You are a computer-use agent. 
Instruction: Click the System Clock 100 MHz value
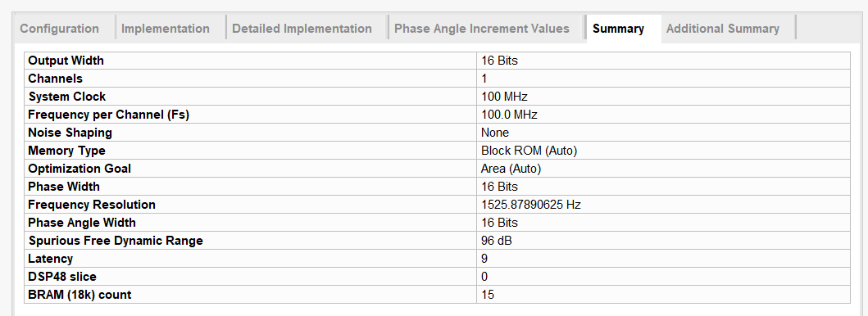(504, 97)
